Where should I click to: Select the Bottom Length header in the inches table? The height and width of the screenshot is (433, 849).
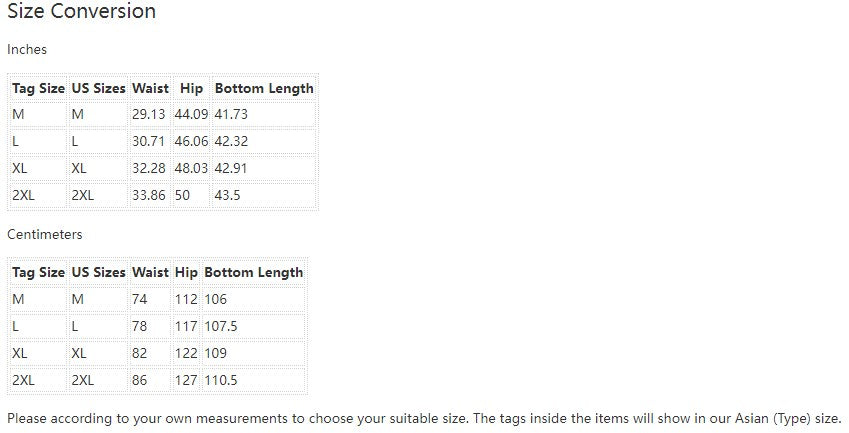coord(264,88)
